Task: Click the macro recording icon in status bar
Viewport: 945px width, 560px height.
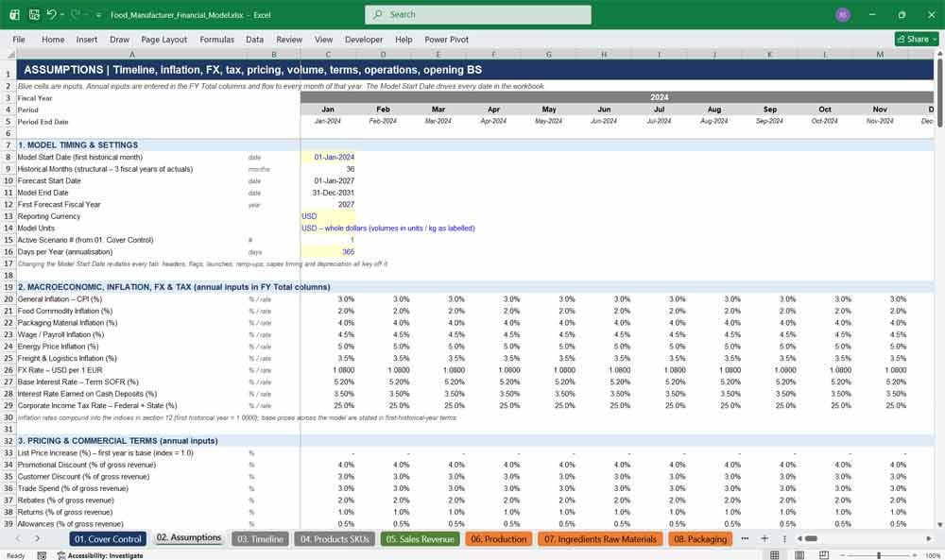Action: [42, 555]
